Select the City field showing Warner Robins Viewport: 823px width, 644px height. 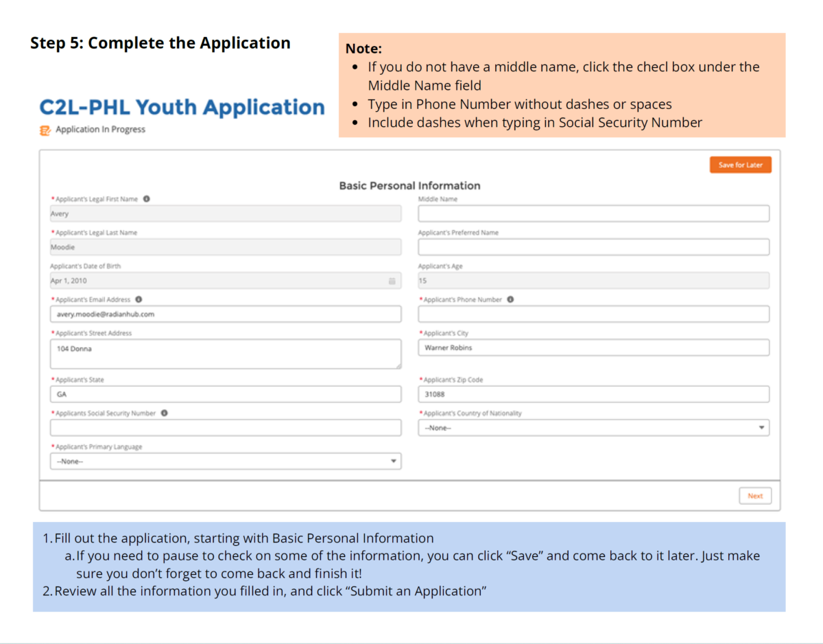tap(593, 348)
